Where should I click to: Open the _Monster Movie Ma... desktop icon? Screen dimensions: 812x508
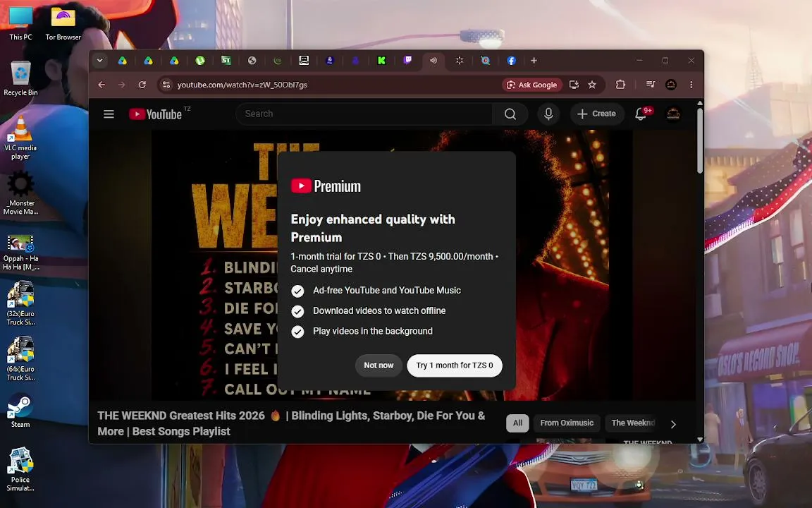point(20,194)
